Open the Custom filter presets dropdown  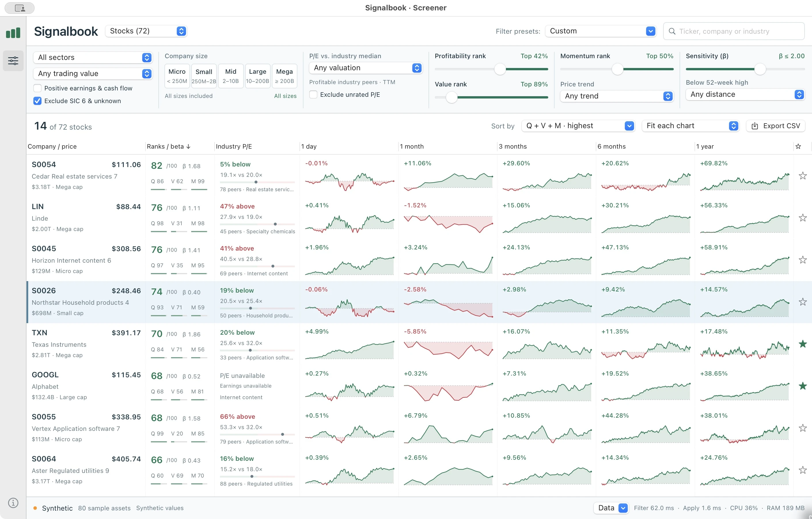tap(601, 31)
